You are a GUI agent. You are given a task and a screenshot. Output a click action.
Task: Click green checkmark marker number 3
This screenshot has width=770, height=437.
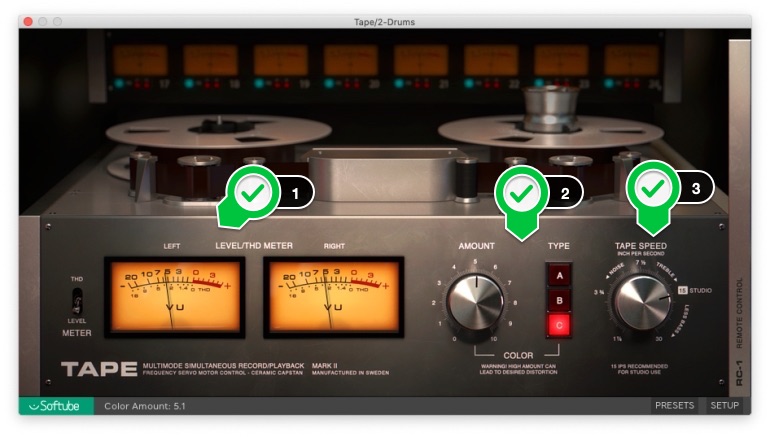pos(652,187)
